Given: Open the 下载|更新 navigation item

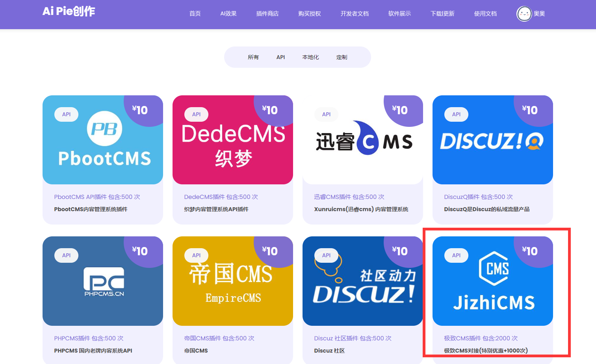Looking at the screenshot, I should pyautogui.click(x=442, y=14).
